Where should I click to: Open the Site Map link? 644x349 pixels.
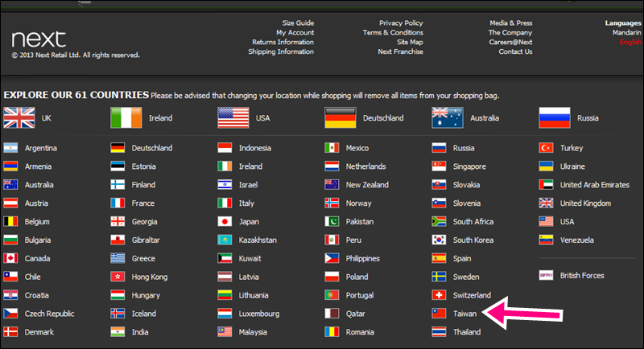410,42
